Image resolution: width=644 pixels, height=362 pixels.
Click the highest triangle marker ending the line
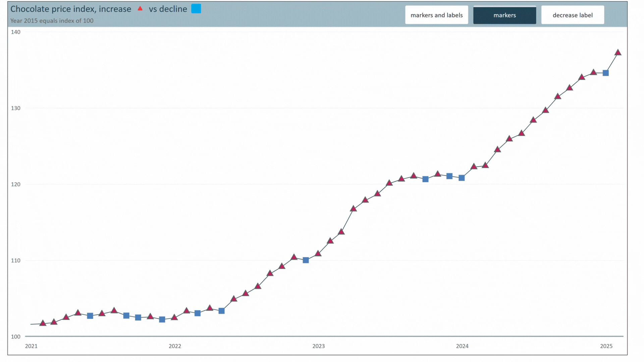coord(618,53)
